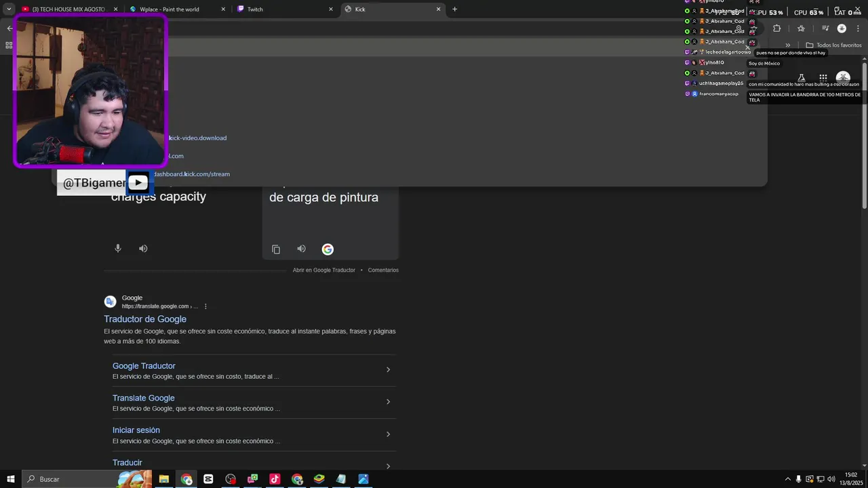Screen dimensions: 868x488
Task: Open the 'Translate Google' sitelink
Action: click(x=144, y=398)
